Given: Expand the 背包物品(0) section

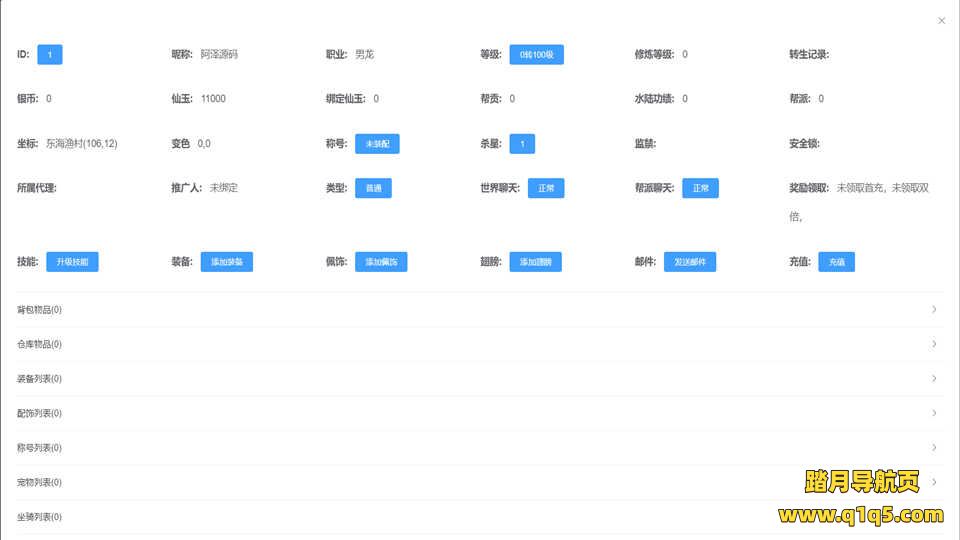Looking at the screenshot, I should click(x=40, y=310).
